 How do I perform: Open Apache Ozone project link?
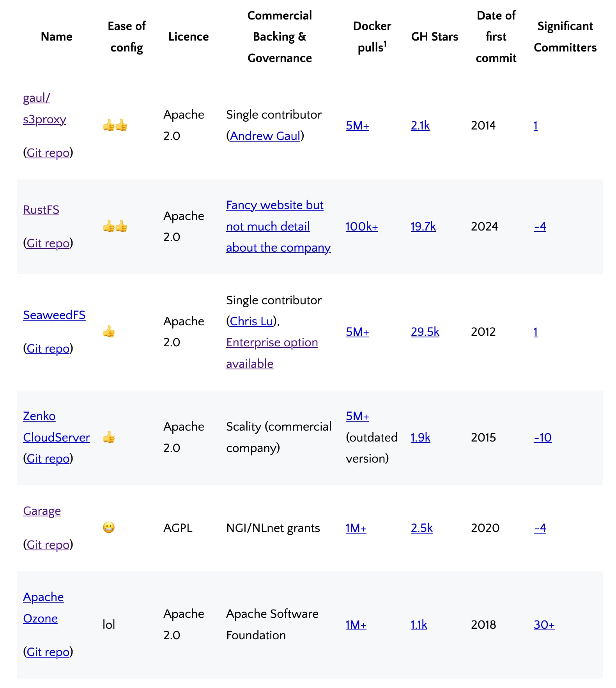tap(43, 597)
